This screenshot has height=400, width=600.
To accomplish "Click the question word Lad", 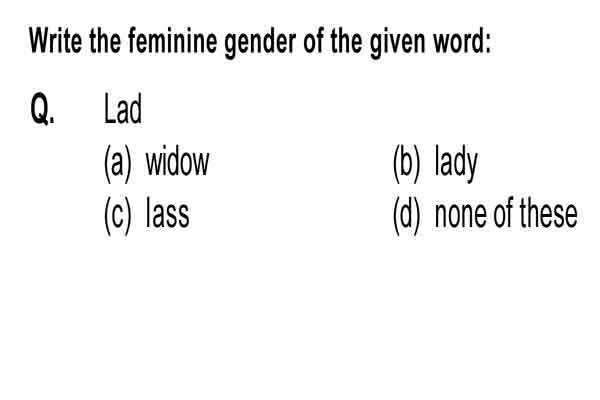I will coord(123,109).
